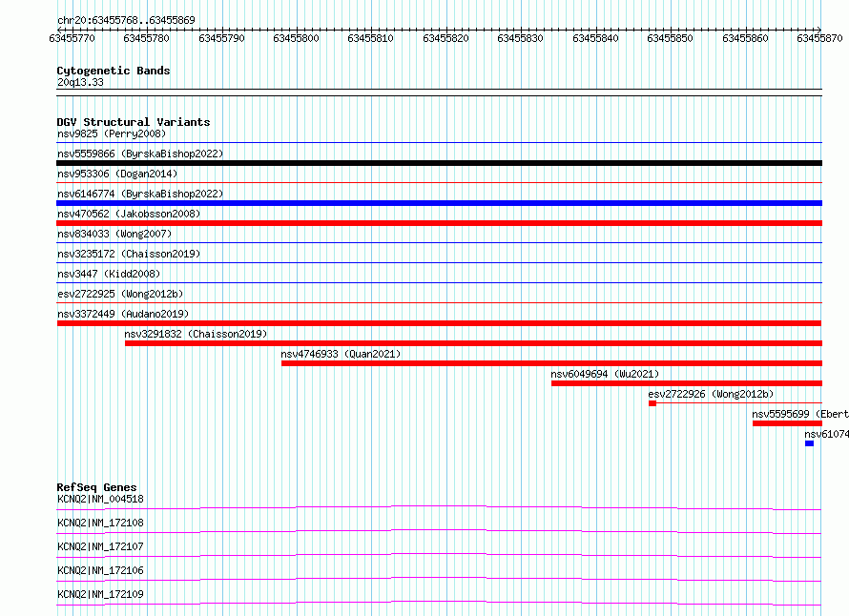Open the nsv5595699 (Ebert variant label
The height and width of the screenshot is (616, 849).
800,414
